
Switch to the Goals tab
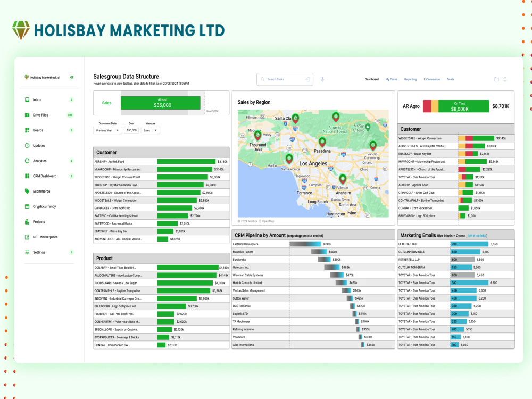(450, 79)
